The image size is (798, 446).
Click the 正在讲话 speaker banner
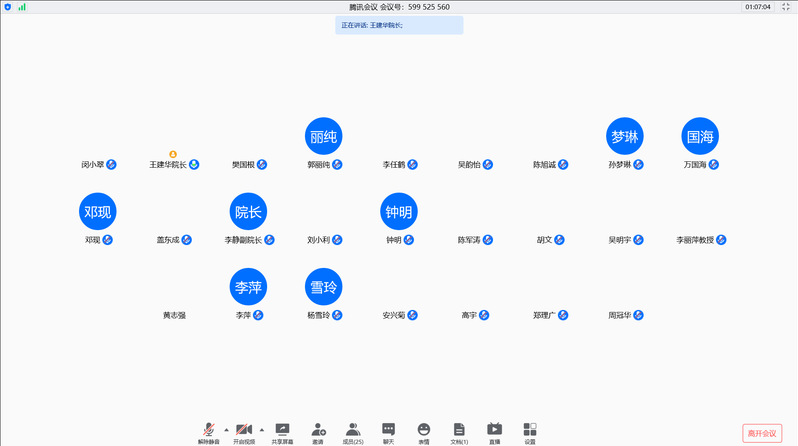point(399,24)
